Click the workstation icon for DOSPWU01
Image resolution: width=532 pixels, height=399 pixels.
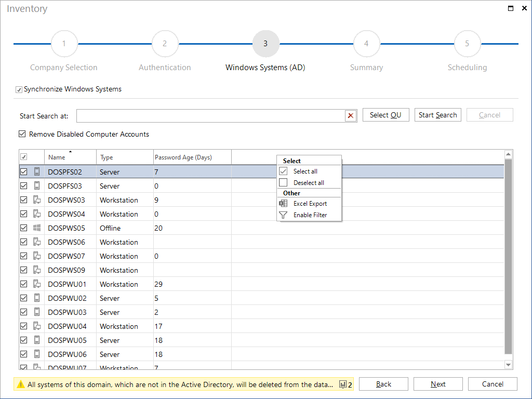[x=37, y=284]
